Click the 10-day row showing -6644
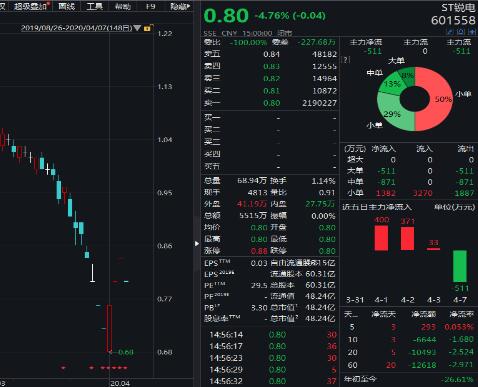Image resolution: width=478 pixels, height=387 pixels. point(409,339)
